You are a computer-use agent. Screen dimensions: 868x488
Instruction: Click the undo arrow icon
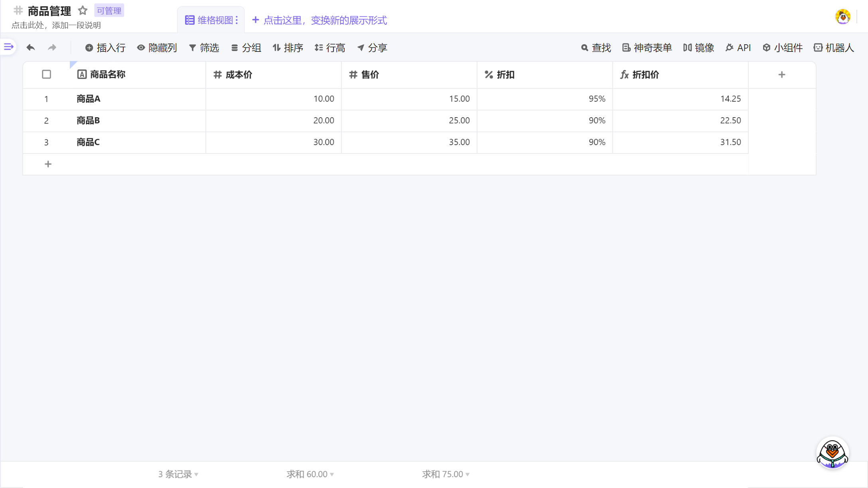31,47
